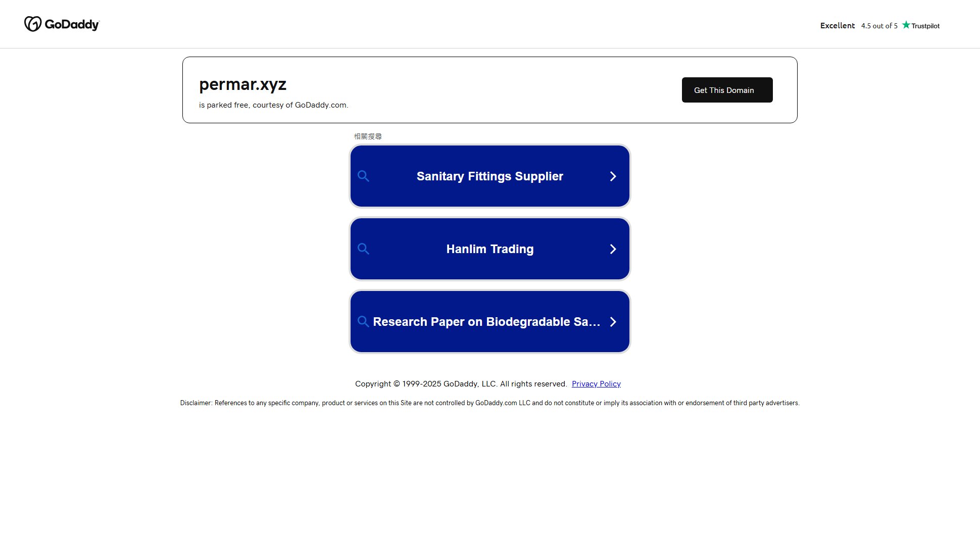The image size is (980, 535).
Task: Open Hanlim Trading results using the right arrow
Action: pos(613,249)
